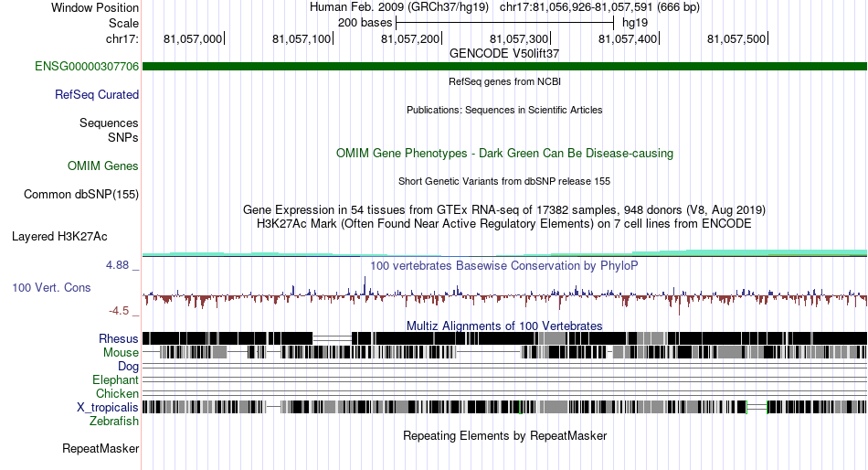Click the Rhesus alignment block track

click(505, 338)
